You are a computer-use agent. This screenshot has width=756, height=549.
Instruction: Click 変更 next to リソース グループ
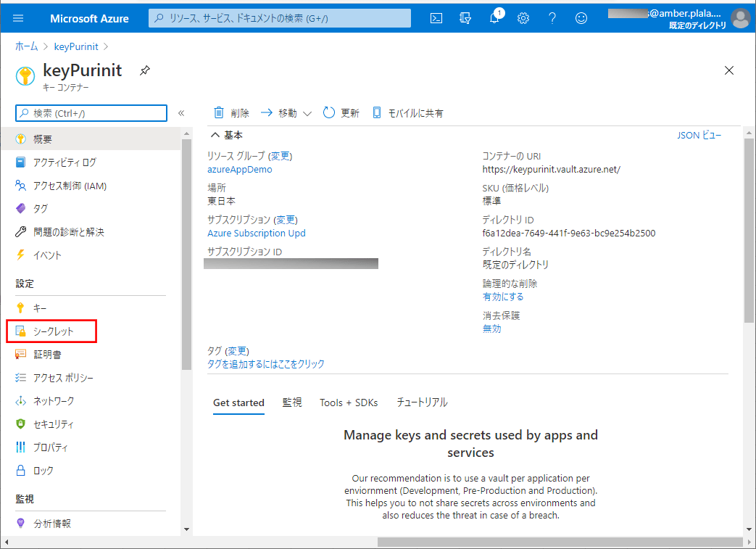[x=280, y=156]
